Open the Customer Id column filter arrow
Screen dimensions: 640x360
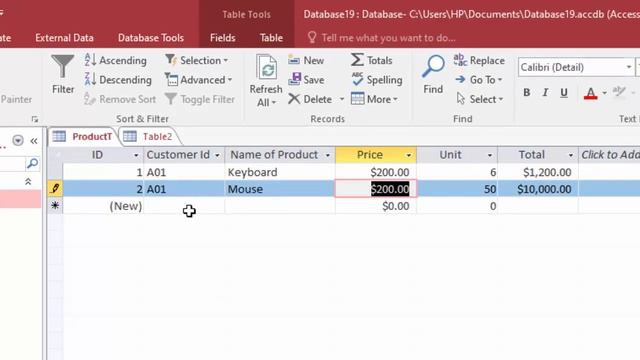217,156
